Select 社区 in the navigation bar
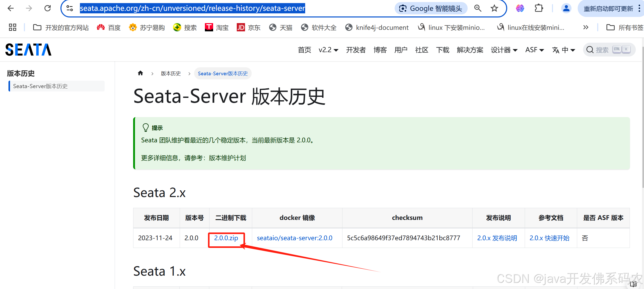Screen dimensions: 644x289 click(421, 50)
